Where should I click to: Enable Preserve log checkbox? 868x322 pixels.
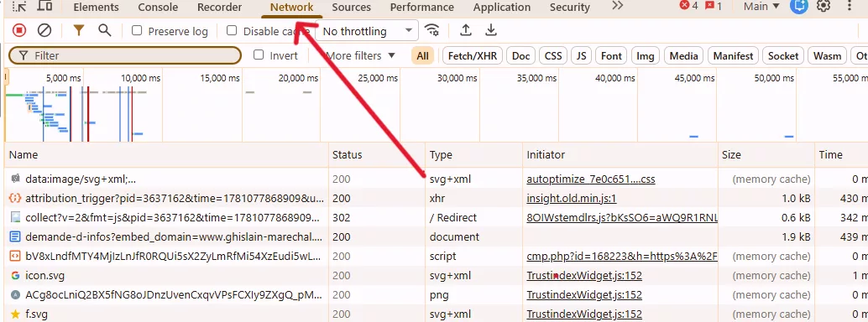point(137,31)
